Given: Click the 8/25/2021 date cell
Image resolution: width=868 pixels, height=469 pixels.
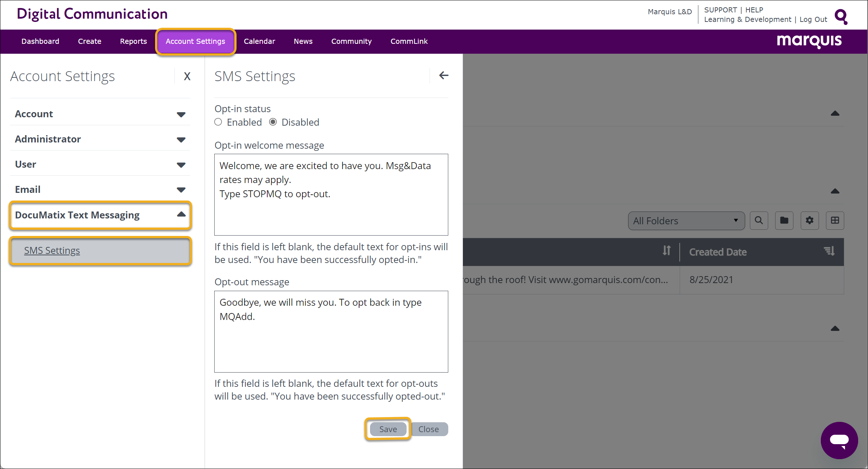Looking at the screenshot, I should [711, 280].
